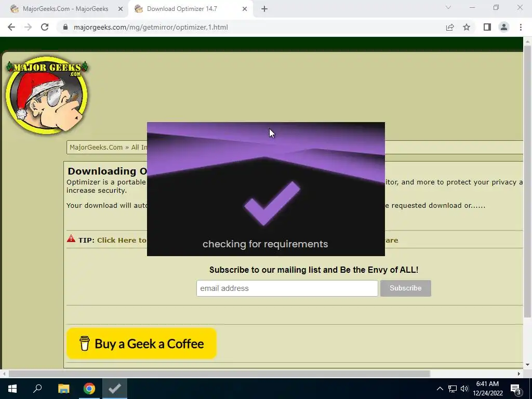Viewport: 532px width, 399px height.
Task: Open Chrome's three-dot menu
Action: (521, 27)
